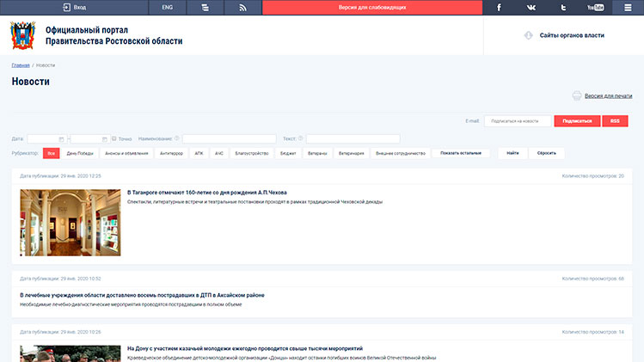Focus the E-mail subscription field
The height and width of the screenshot is (362, 644).
(x=518, y=121)
